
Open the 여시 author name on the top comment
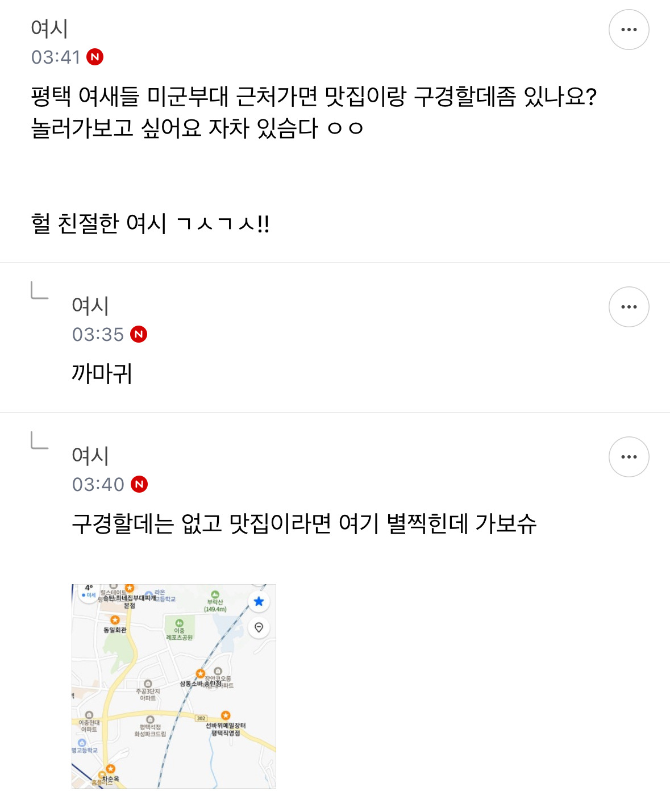(49, 28)
